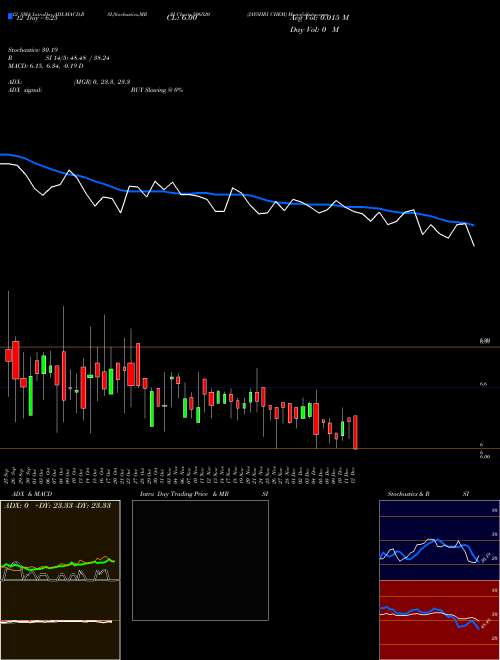Click the 'BUY Slowing @ 0%' signal text

point(157,90)
